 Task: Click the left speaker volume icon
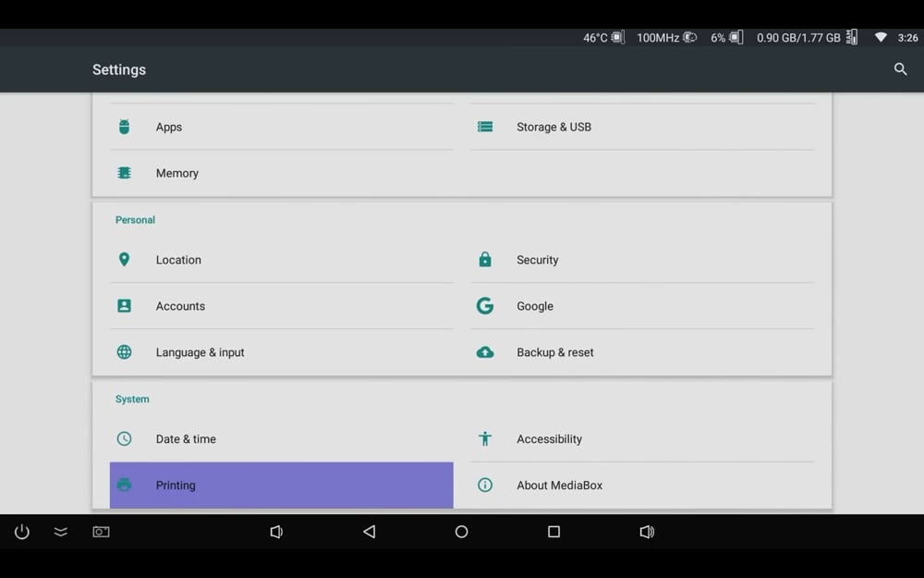276,532
